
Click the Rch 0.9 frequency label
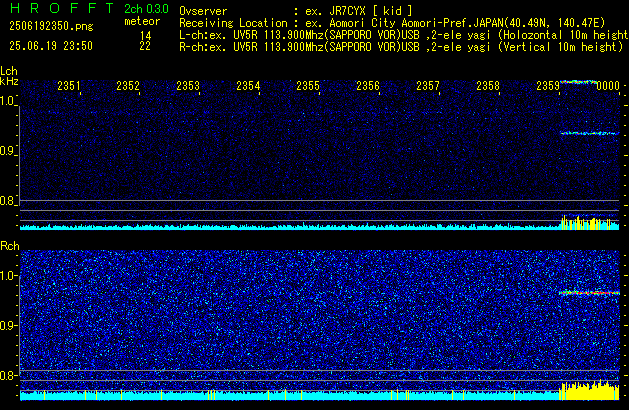(7, 325)
